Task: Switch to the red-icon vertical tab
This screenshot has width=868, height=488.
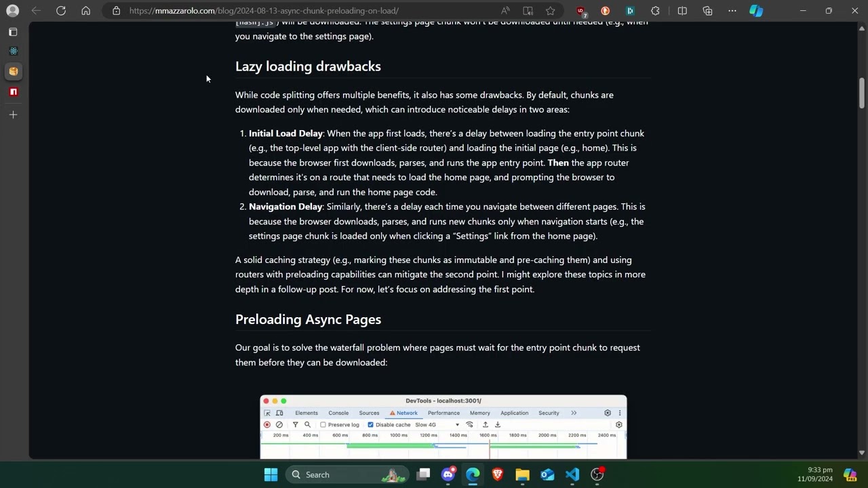Action: pyautogui.click(x=13, y=91)
